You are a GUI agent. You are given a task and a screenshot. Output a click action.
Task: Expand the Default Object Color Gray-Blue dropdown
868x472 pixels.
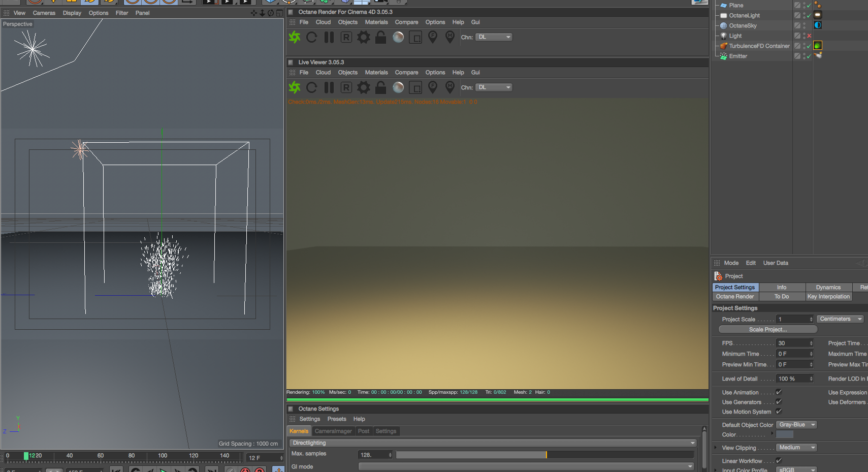[796, 425]
